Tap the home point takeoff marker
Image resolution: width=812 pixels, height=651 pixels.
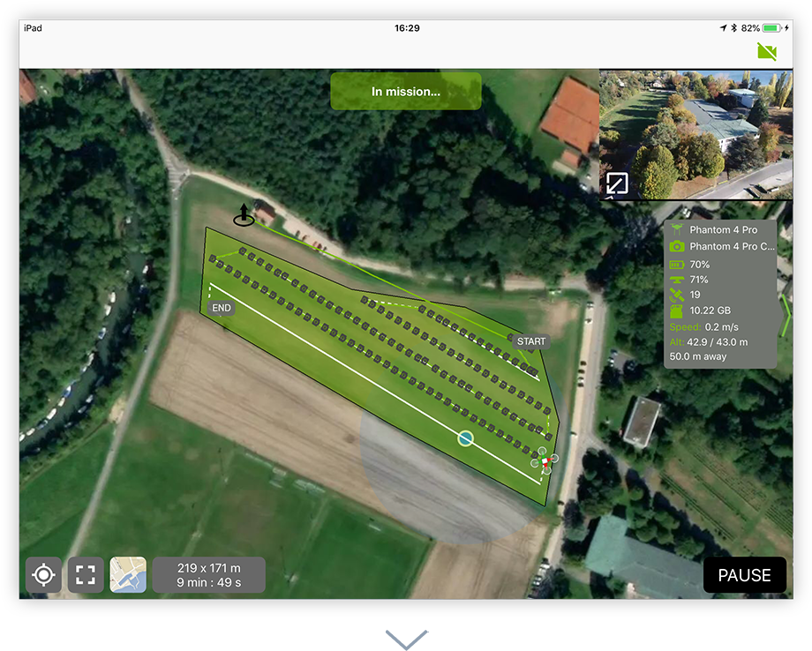tap(244, 215)
